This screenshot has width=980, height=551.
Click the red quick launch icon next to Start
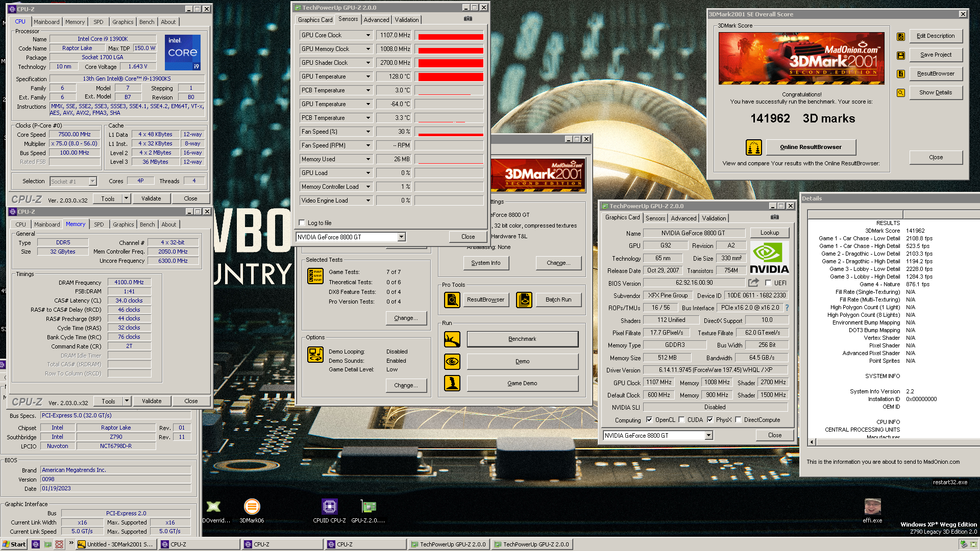pos(59,544)
